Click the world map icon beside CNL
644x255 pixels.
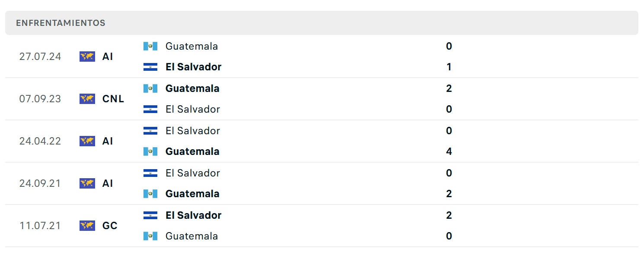(87, 99)
